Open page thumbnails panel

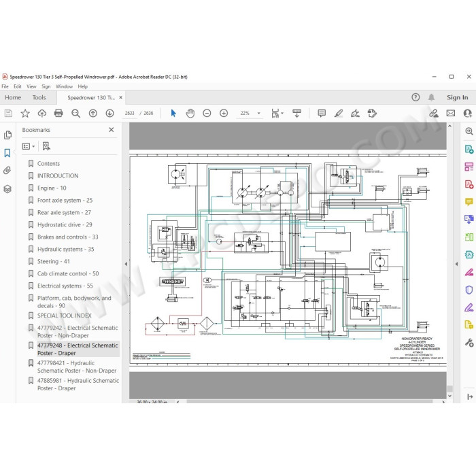tap(8, 135)
